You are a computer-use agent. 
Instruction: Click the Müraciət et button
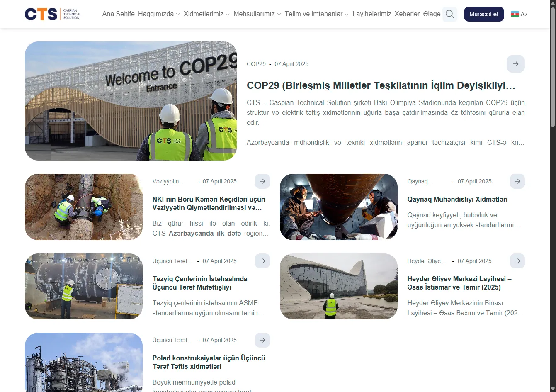coord(484,14)
